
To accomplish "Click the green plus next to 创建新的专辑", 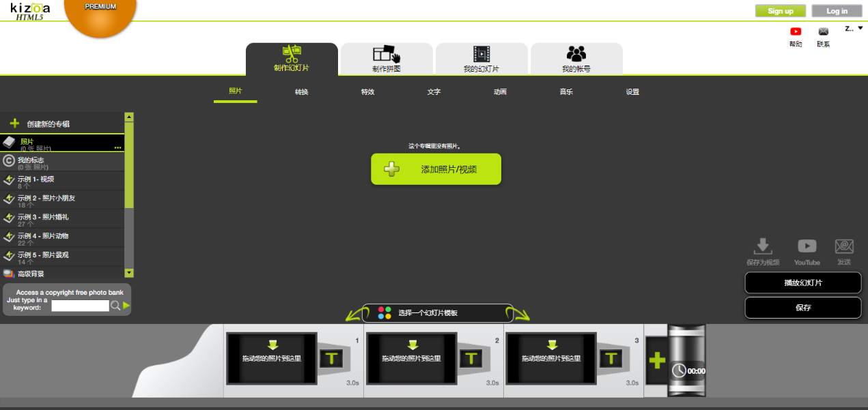I will pos(14,123).
